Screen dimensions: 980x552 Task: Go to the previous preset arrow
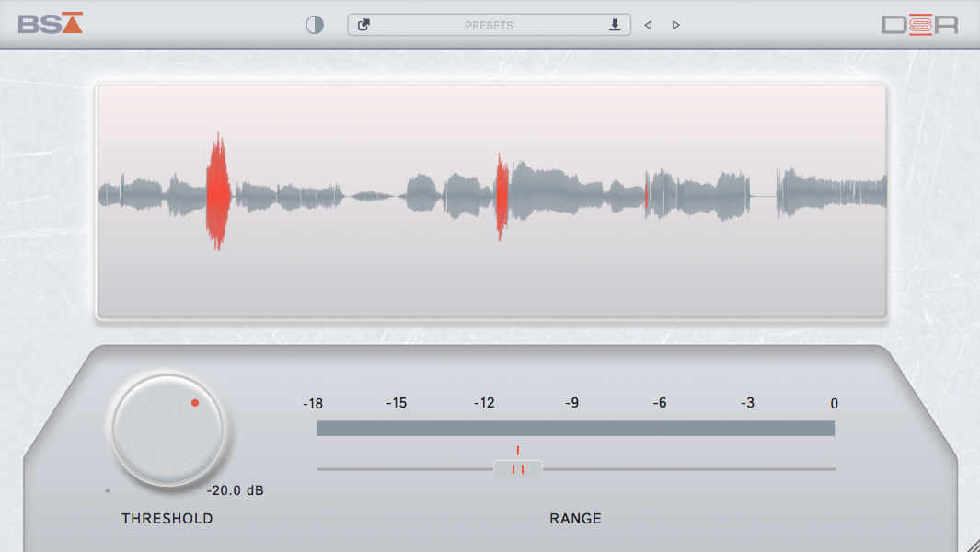(648, 25)
